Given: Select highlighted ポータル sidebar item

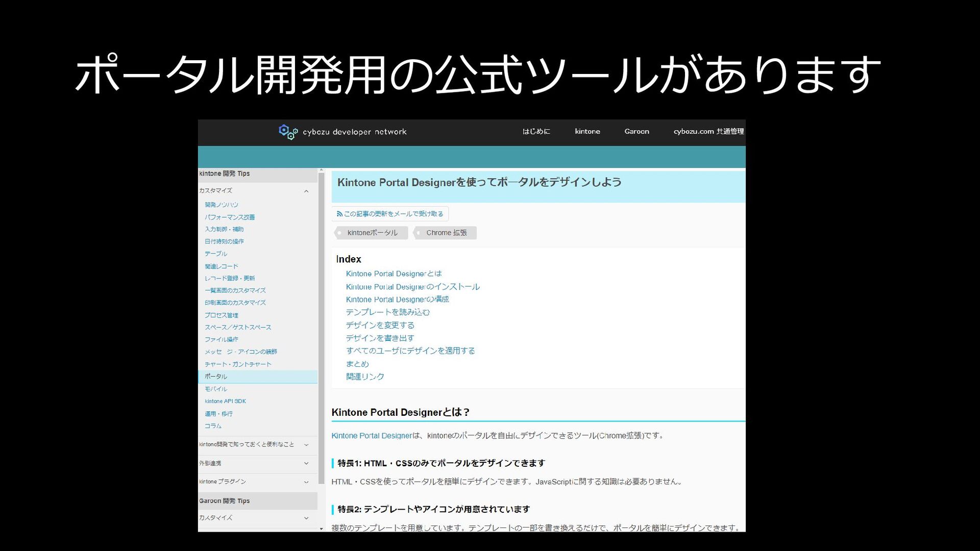Looking at the screenshot, I should (x=258, y=377).
